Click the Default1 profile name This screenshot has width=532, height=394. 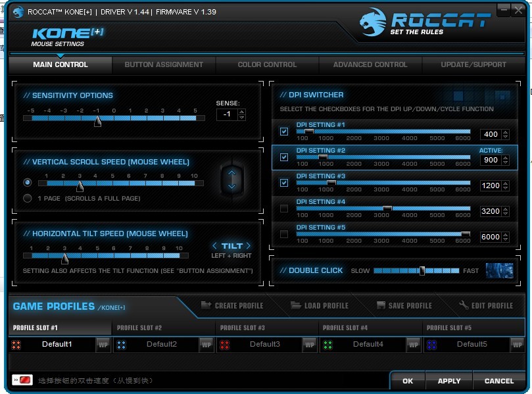[x=57, y=344]
